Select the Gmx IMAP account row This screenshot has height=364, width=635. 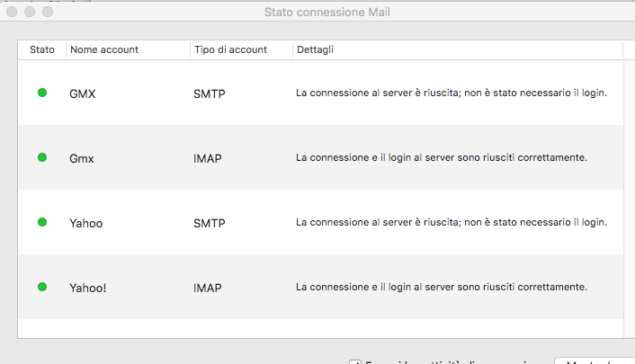click(x=82, y=158)
